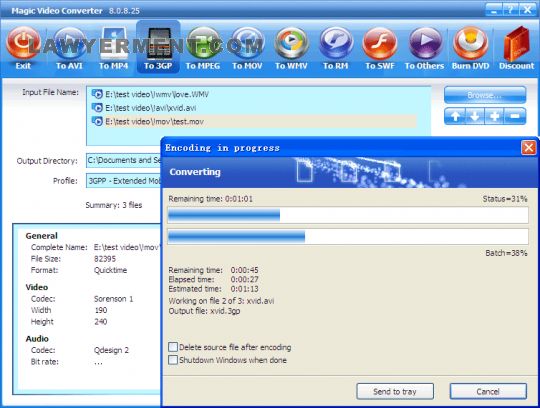Click the video icon beside love.WMV

click(97, 94)
